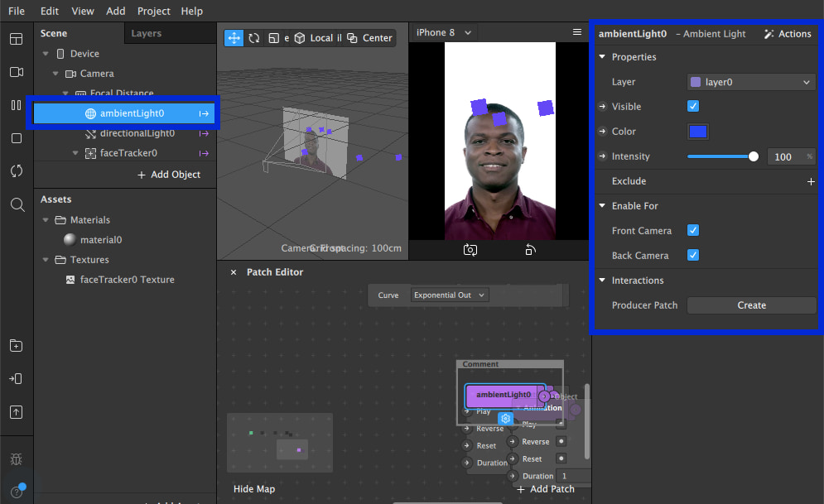The height and width of the screenshot is (504, 824).
Task: Switch to the Layers tab
Action: [x=147, y=33]
